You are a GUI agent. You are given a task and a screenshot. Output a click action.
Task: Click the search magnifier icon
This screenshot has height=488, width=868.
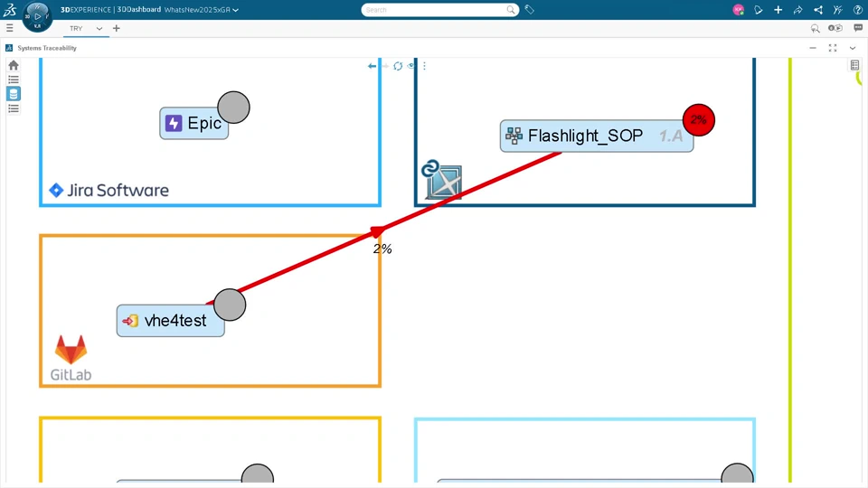510,9
